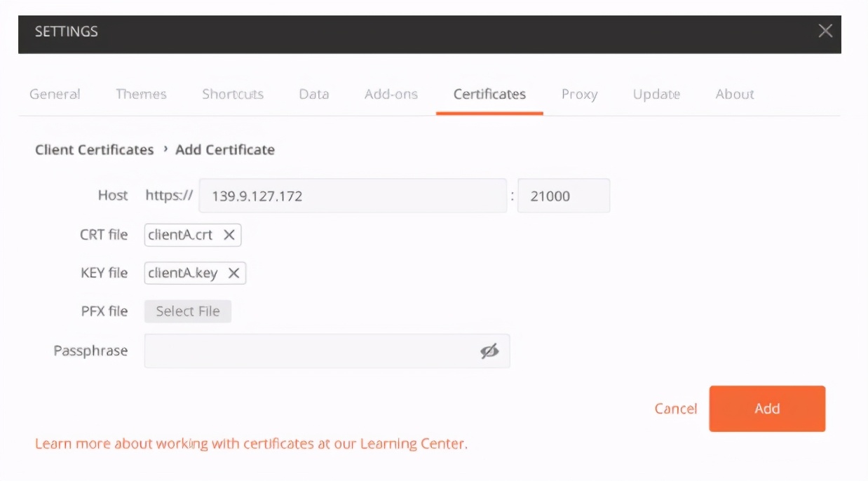The width and height of the screenshot is (868, 481).
Task: Go to the Shortcuts tab
Action: (233, 94)
